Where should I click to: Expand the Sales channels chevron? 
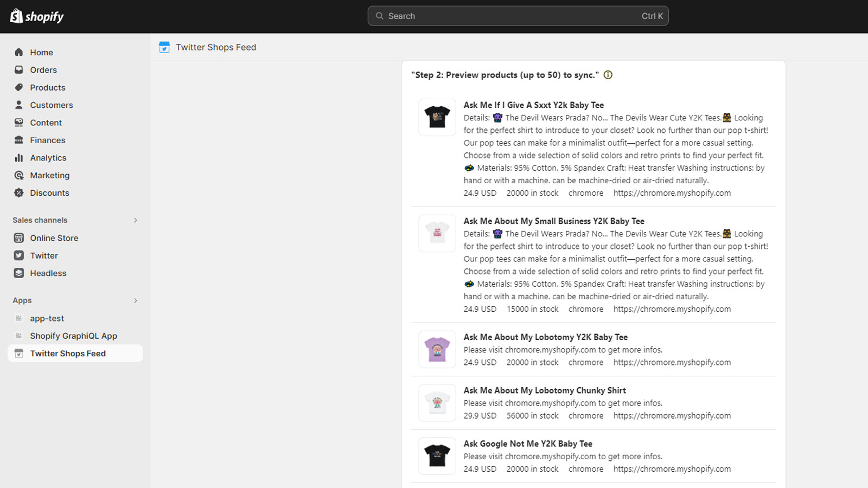pyautogui.click(x=136, y=220)
